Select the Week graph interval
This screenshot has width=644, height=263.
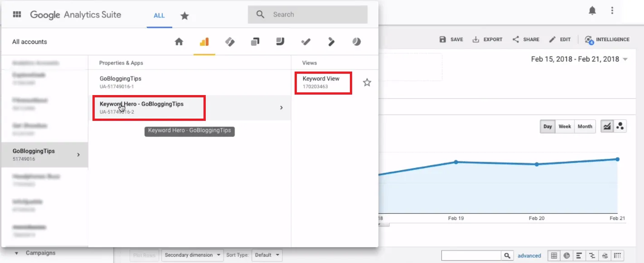[565, 126]
